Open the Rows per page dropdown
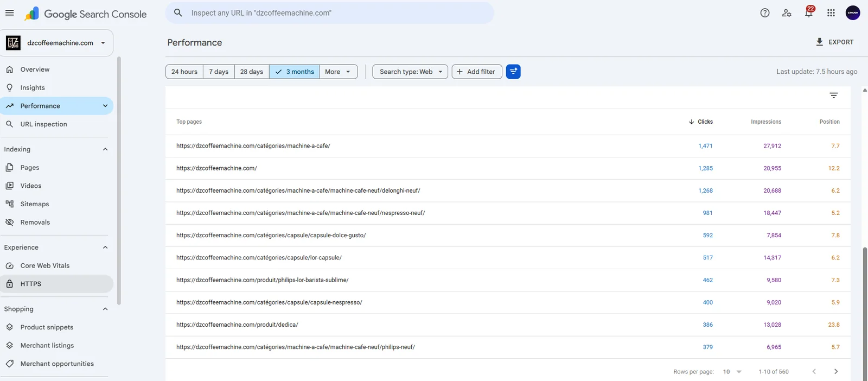The image size is (868, 381). point(732,372)
